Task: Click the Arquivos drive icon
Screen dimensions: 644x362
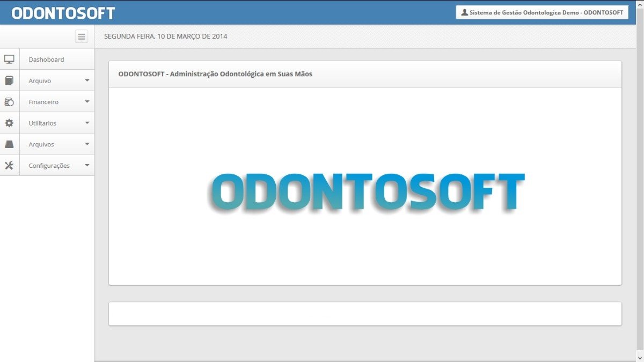Action: click(x=9, y=144)
